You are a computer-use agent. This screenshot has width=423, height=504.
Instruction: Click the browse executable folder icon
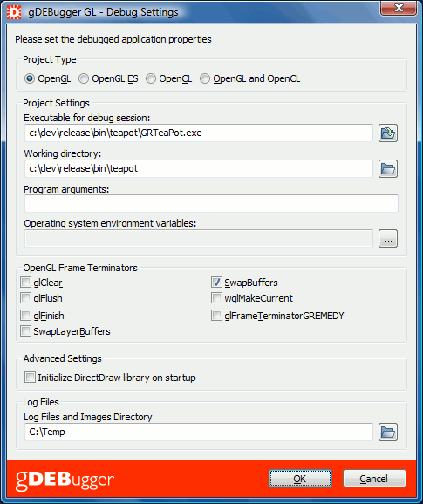point(388,133)
